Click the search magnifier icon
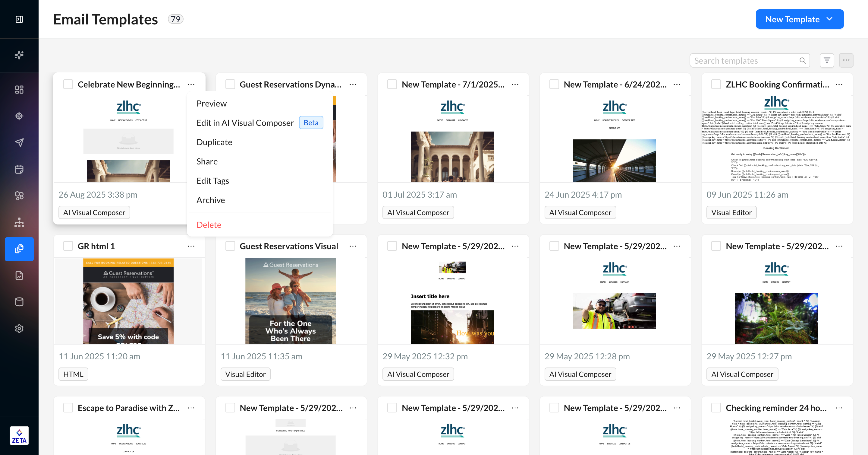Viewport: 868px width, 455px height. point(803,61)
